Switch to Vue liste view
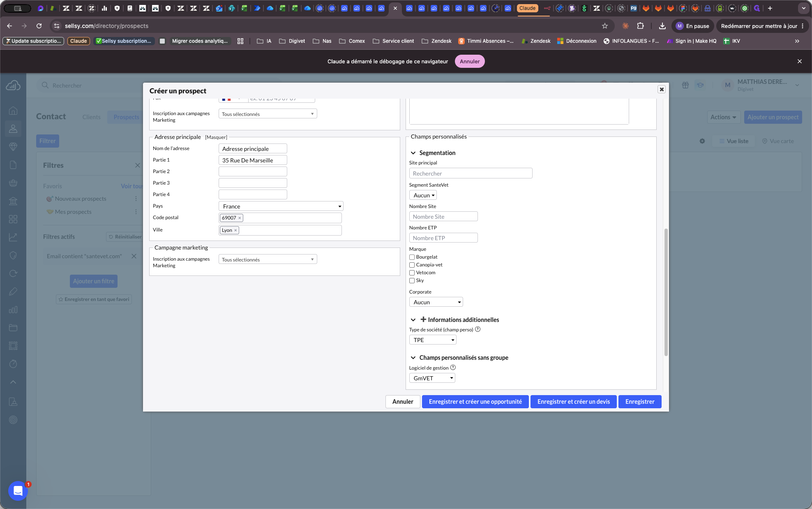 tap(734, 141)
